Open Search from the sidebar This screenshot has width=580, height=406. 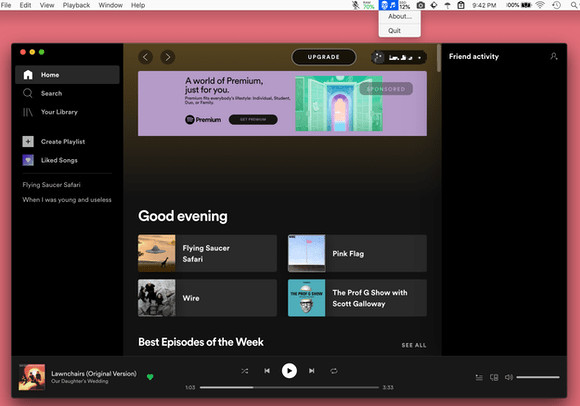42,93
